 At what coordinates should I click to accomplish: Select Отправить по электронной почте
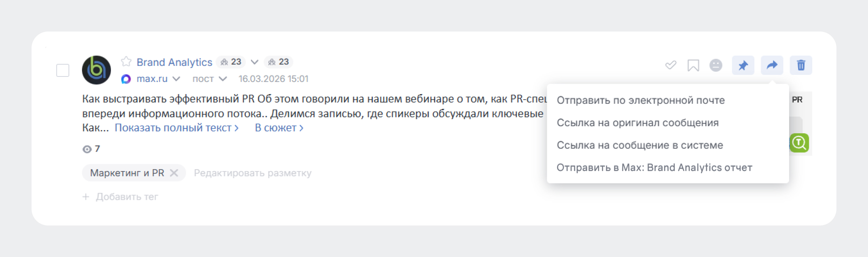pyautogui.click(x=641, y=100)
